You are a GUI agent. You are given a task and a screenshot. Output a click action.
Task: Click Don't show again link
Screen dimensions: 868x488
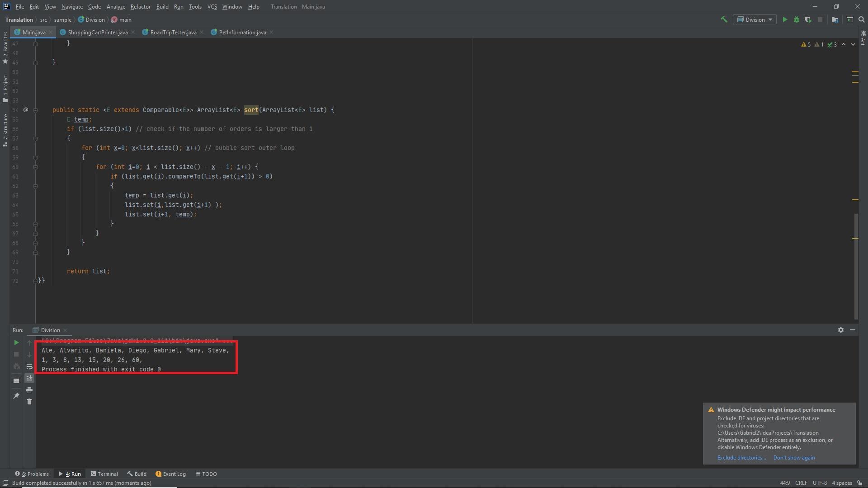794,458
